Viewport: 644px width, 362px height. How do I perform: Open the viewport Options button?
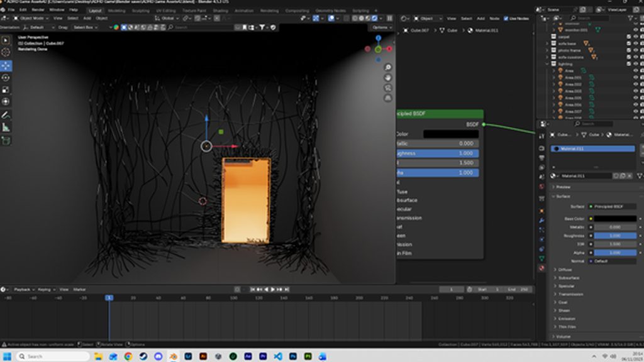click(x=381, y=28)
